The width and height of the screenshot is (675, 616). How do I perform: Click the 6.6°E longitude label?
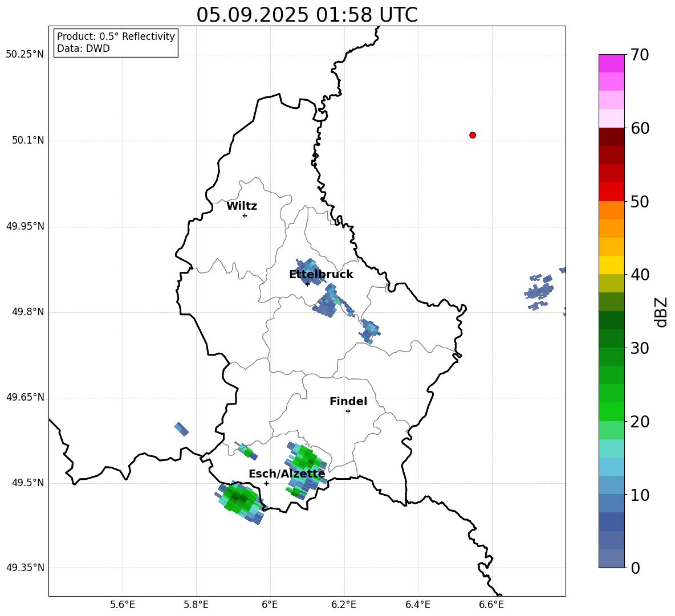(x=491, y=605)
